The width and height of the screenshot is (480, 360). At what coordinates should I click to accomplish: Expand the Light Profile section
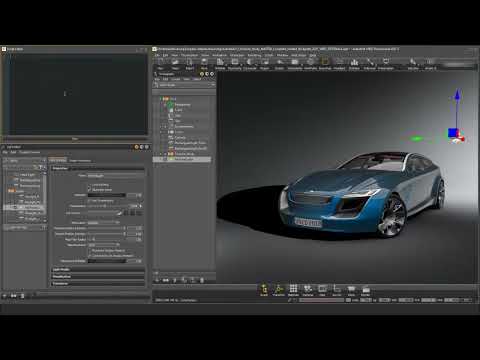click(98, 269)
